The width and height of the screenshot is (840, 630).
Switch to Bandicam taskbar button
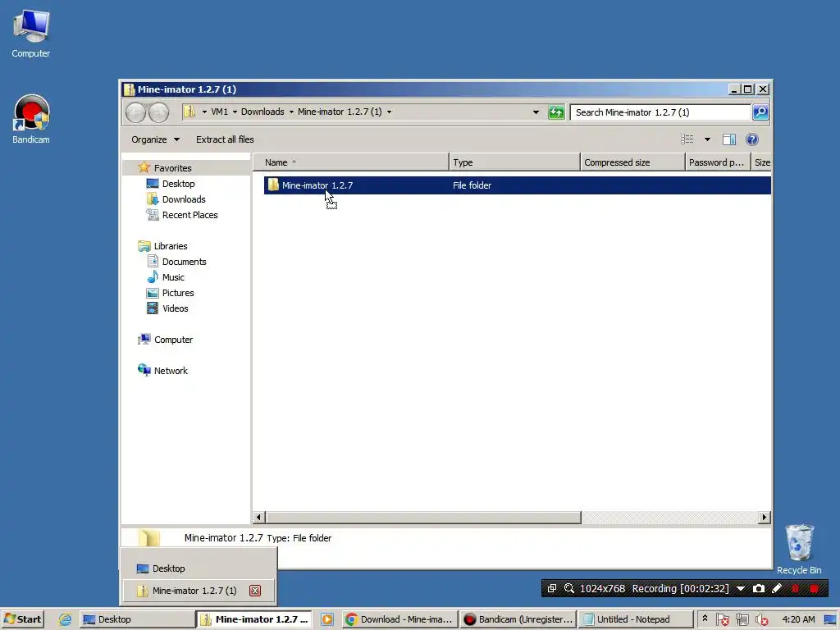pyautogui.click(x=518, y=619)
